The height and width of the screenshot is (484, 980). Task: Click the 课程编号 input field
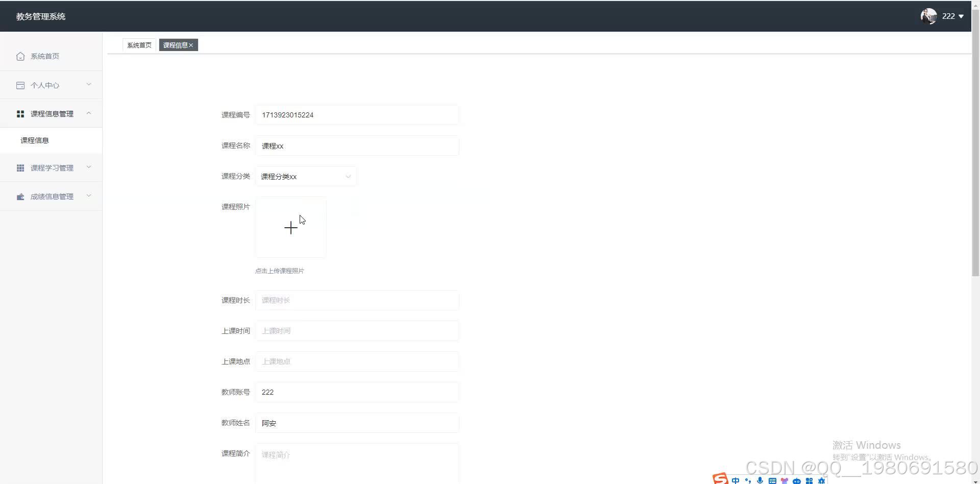click(357, 115)
